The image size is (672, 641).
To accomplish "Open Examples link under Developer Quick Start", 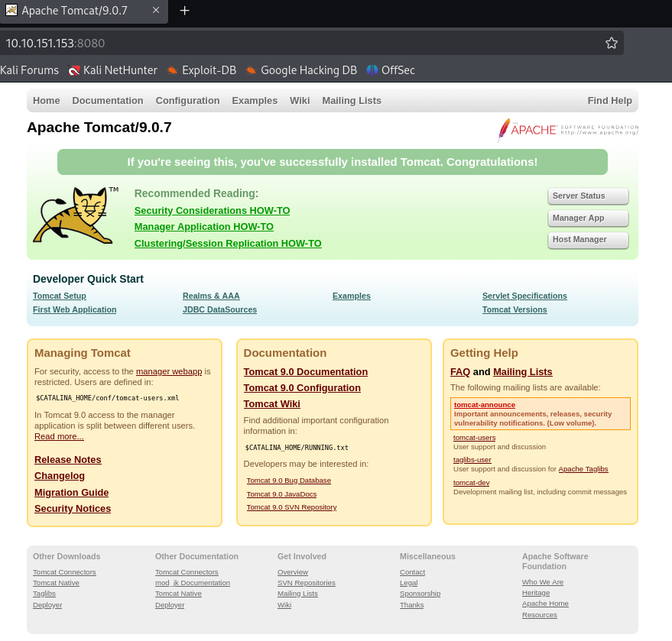I will click(x=352, y=296).
